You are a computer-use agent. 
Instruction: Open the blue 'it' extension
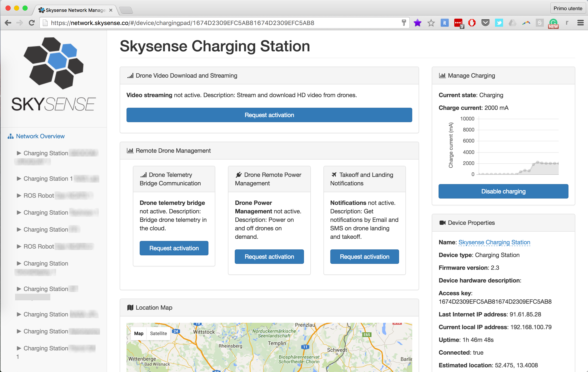pyautogui.click(x=445, y=23)
